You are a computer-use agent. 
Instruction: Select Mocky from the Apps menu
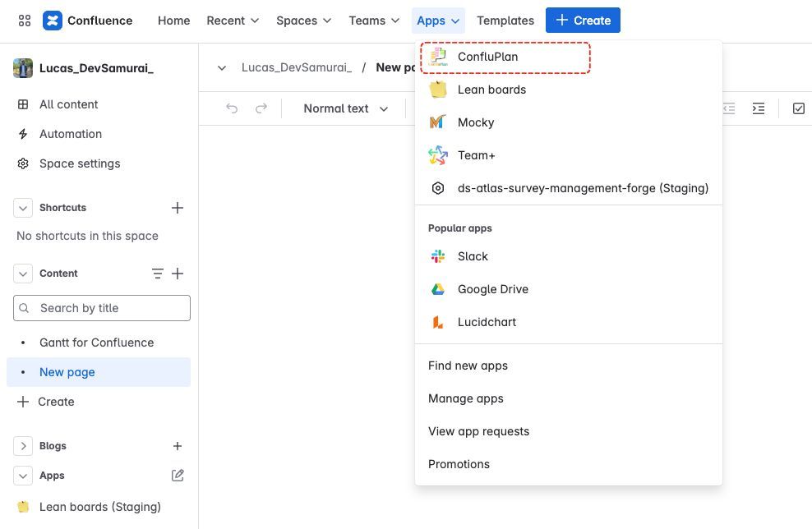pyautogui.click(x=569, y=122)
